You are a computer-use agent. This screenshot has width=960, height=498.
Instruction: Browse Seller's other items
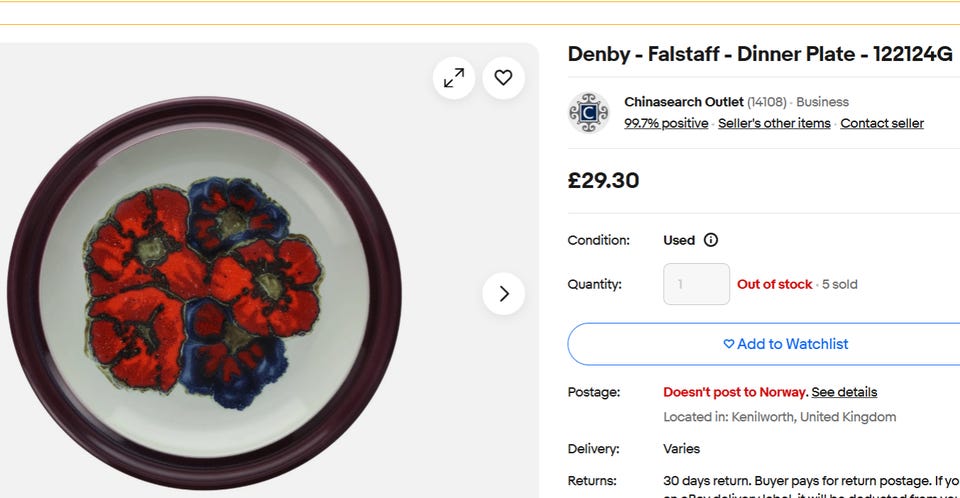point(774,123)
